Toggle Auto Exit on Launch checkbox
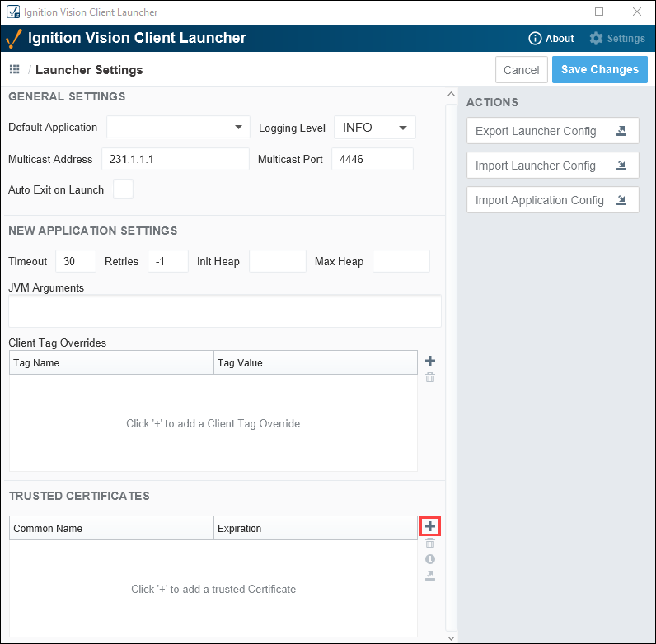The image size is (656, 644). click(x=123, y=189)
